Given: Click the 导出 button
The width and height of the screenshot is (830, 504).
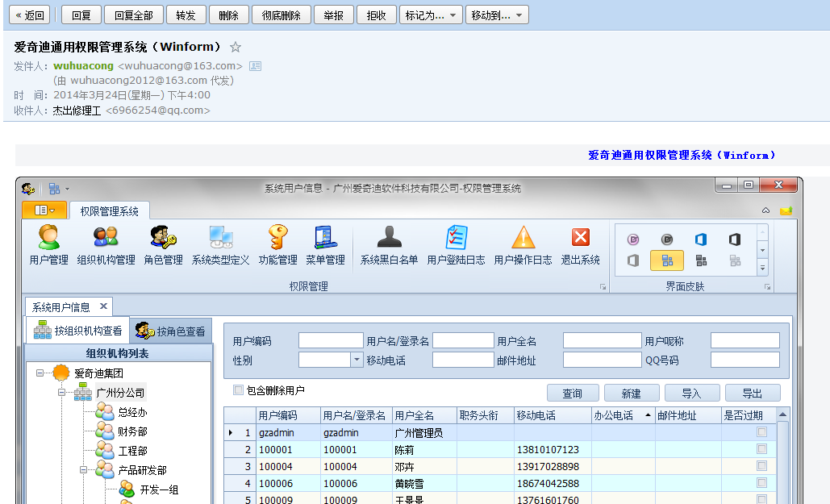Looking at the screenshot, I should tap(753, 394).
